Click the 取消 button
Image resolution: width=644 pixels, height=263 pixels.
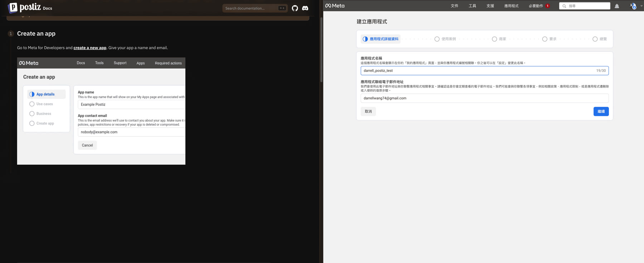[x=368, y=111]
